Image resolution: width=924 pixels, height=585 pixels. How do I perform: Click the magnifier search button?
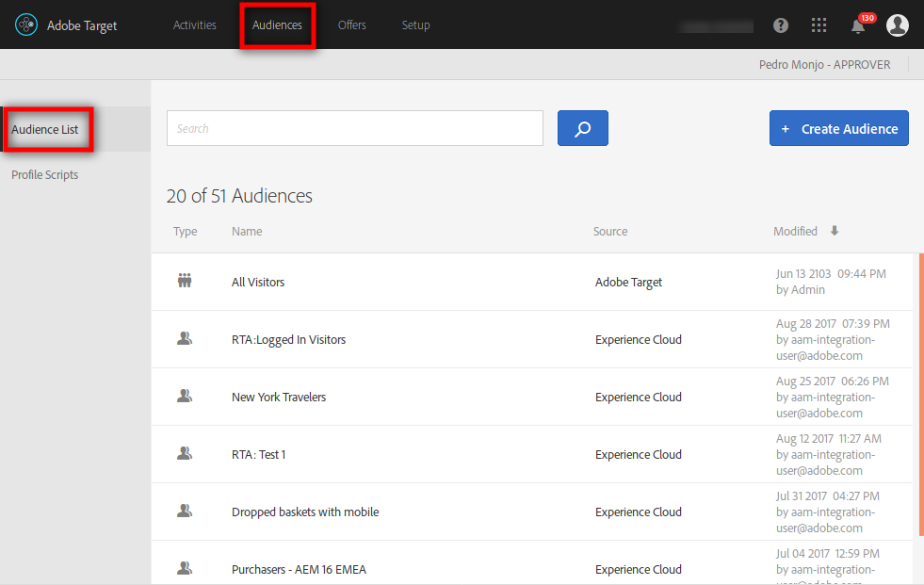[583, 128]
